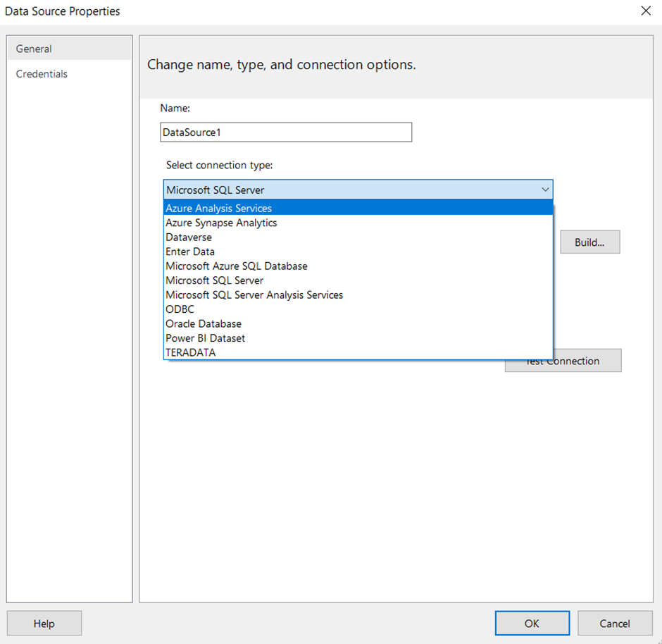The image size is (662, 644).
Task: Select Azure Analysis Services connection type
Action: point(358,208)
